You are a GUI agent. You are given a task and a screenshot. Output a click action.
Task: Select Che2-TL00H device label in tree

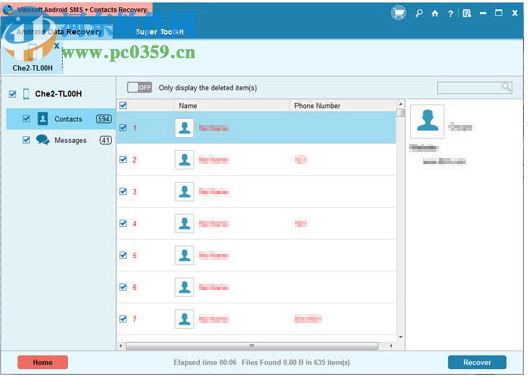coord(58,94)
